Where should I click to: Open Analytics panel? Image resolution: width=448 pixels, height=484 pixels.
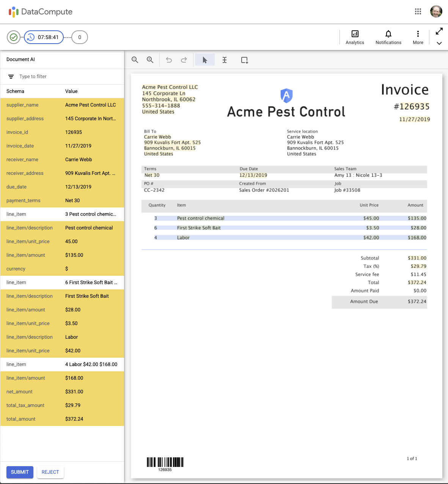pos(355,37)
